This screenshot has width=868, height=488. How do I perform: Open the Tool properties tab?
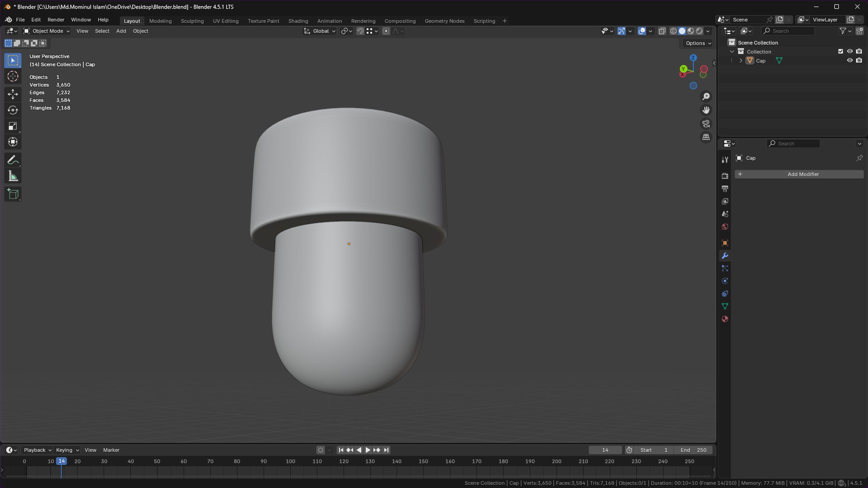click(x=725, y=160)
